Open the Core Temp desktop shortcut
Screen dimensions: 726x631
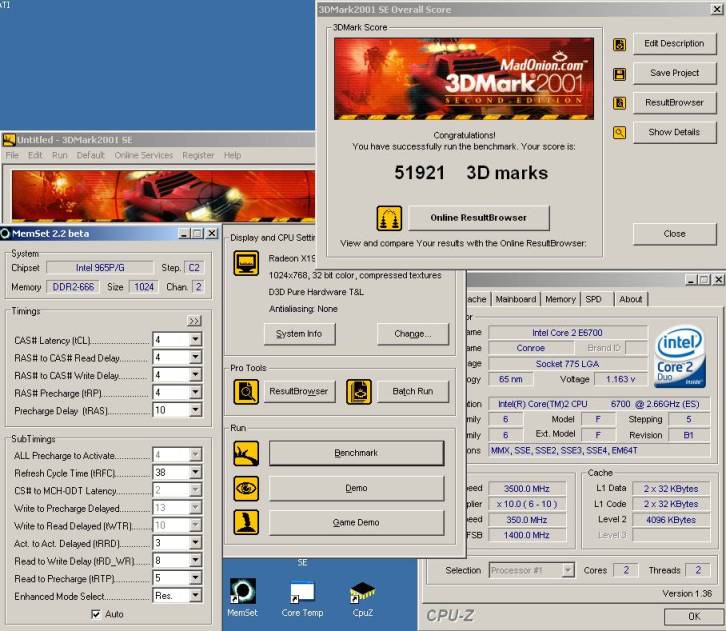(302, 597)
